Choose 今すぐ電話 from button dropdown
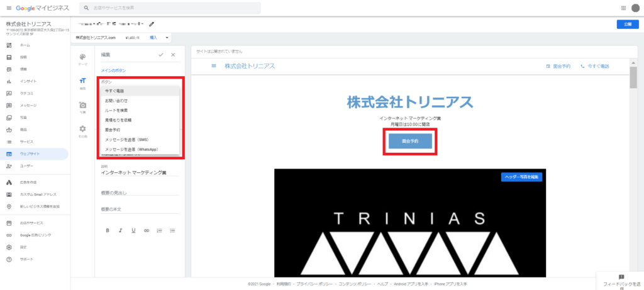644x290 pixels. pyautogui.click(x=140, y=91)
